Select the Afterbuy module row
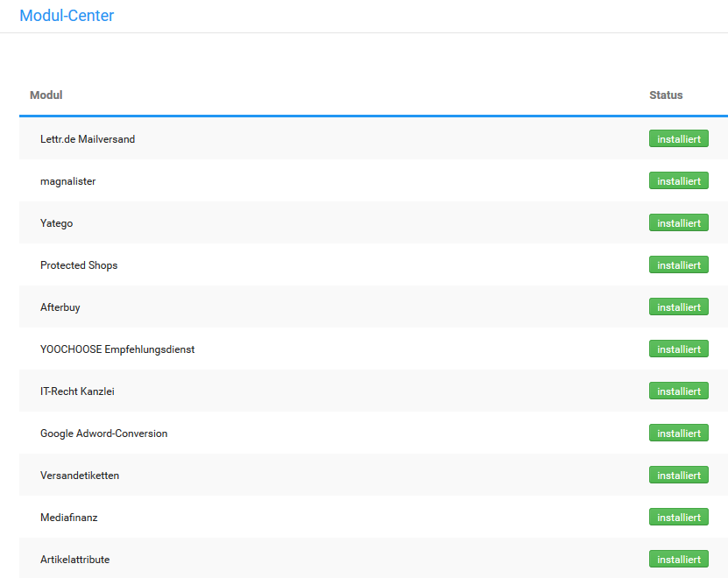 point(60,307)
